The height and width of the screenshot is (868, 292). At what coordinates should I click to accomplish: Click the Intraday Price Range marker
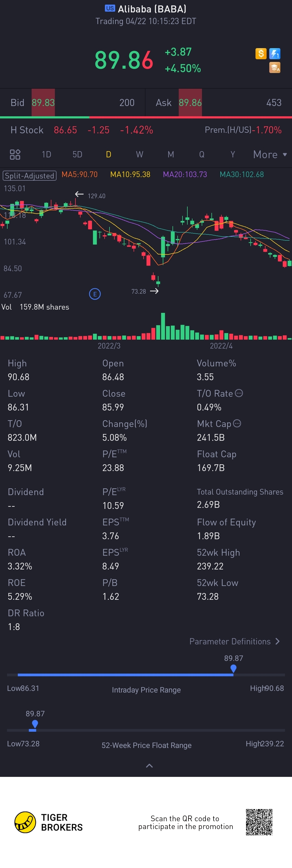(x=233, y=668)
